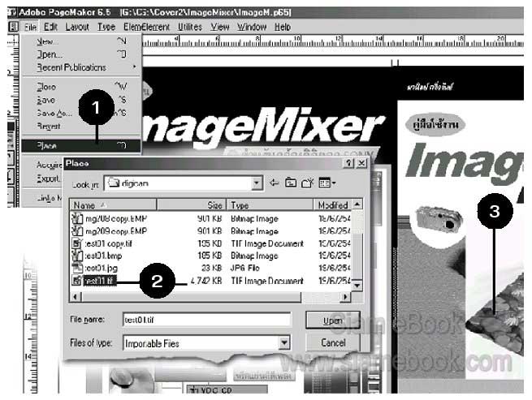Click the icon of img208 copy.BMP
The image size is (532, 400).
point(77,218)
